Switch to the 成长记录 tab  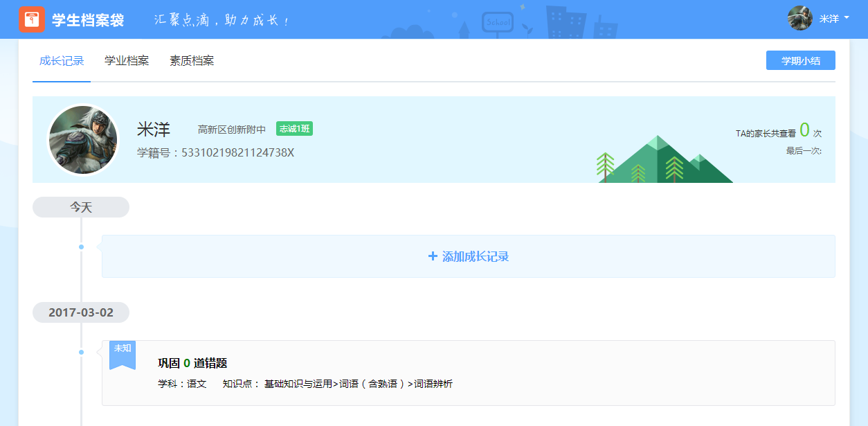62,61
